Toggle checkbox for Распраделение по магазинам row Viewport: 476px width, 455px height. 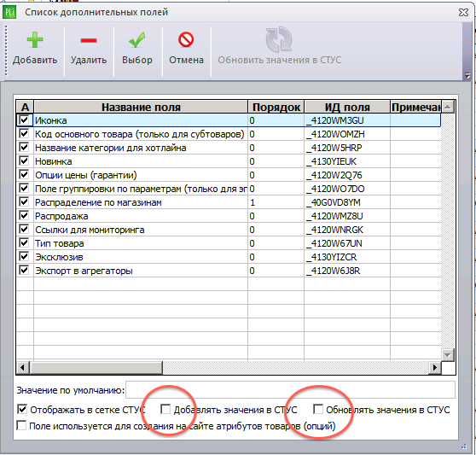(24, 202)
